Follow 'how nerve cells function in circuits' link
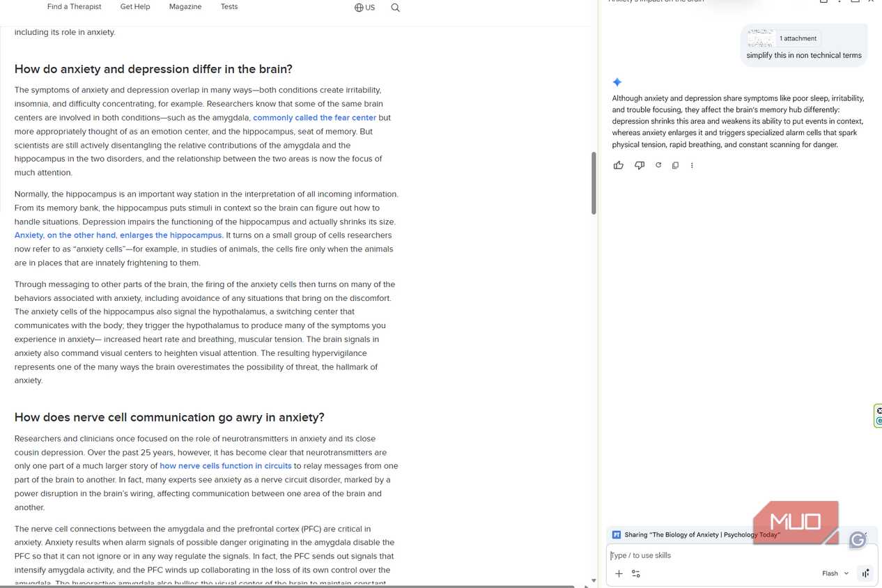Image resolution: width=882 pixels, height=588 pixels. [x=225, y=466]
